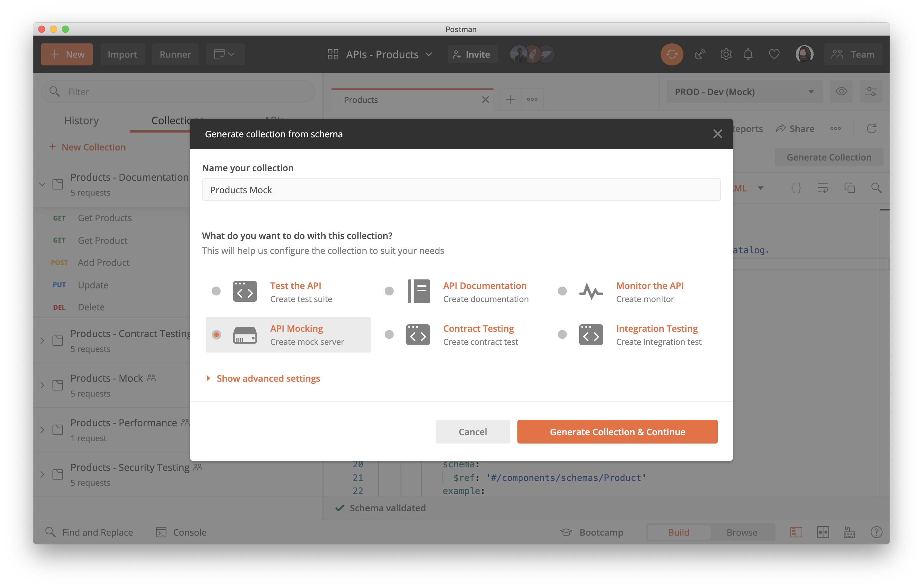Click the environment quick look eye icon

(x=841, y=92)
